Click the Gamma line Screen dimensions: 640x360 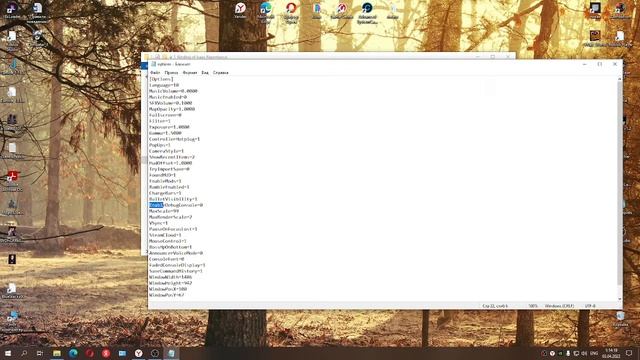165,133
